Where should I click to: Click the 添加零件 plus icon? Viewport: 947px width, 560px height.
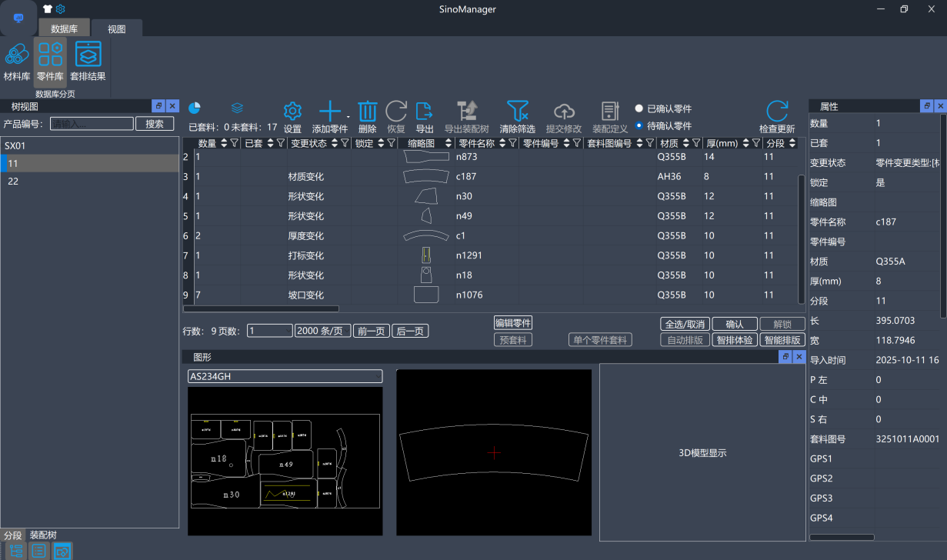pyautogui.click(x=330, y=112)
